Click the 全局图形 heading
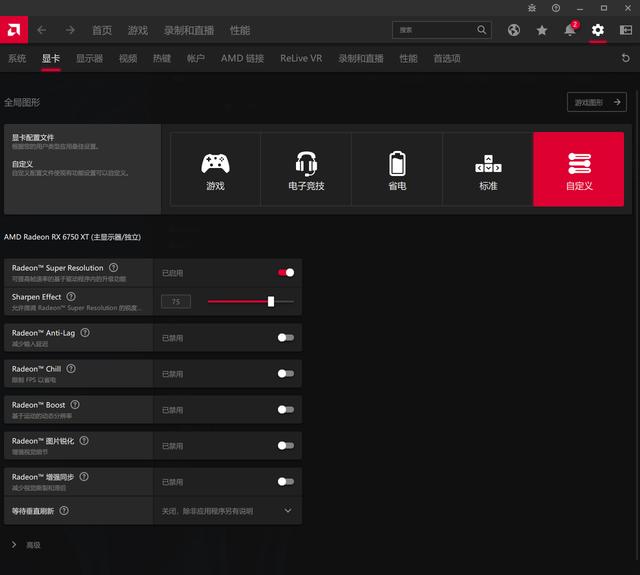The image size is (640, 575). (22, 102)
